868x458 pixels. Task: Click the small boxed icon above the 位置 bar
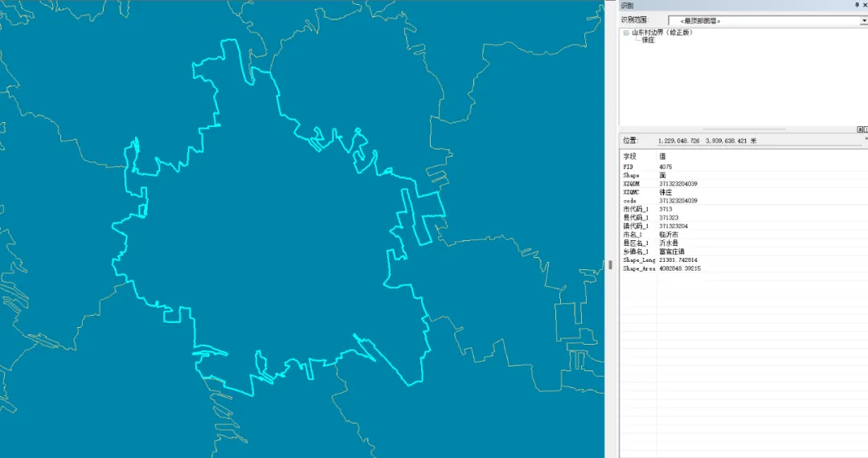tap(860, 129)
